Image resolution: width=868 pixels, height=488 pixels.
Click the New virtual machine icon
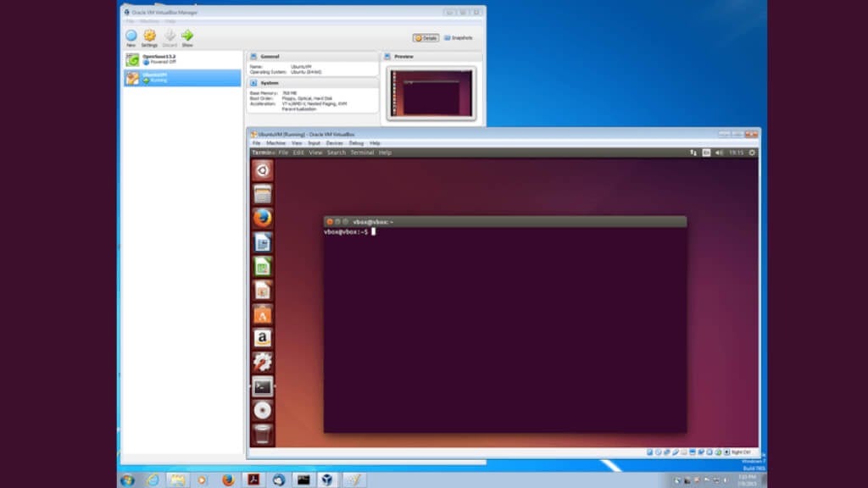(131, 36)
